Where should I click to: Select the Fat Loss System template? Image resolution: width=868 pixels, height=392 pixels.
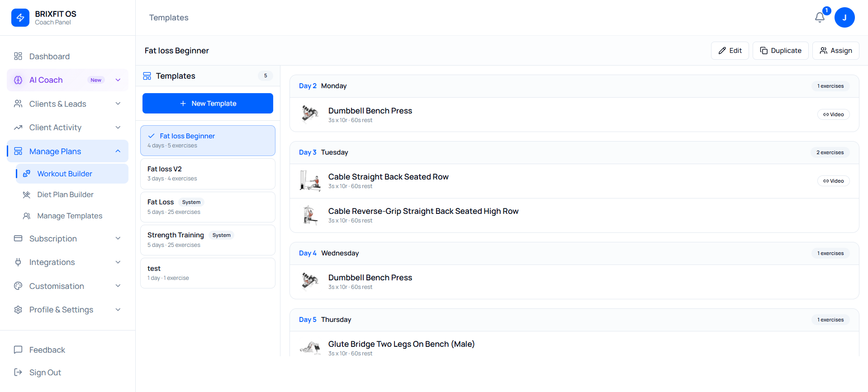point(208,207)
